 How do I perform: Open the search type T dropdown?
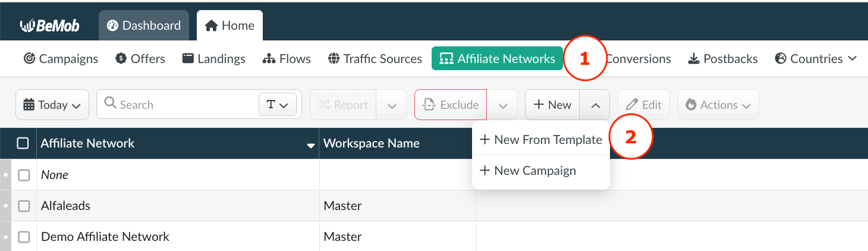277,105
